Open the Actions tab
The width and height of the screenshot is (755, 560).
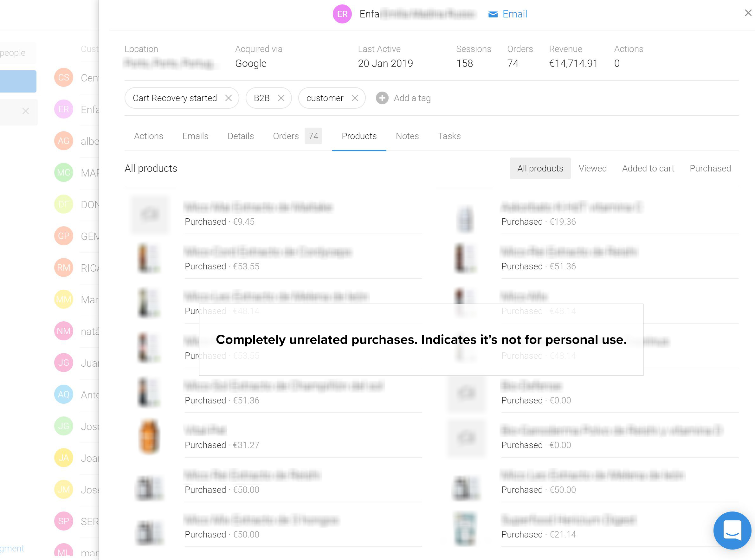(x=149, y=136)
